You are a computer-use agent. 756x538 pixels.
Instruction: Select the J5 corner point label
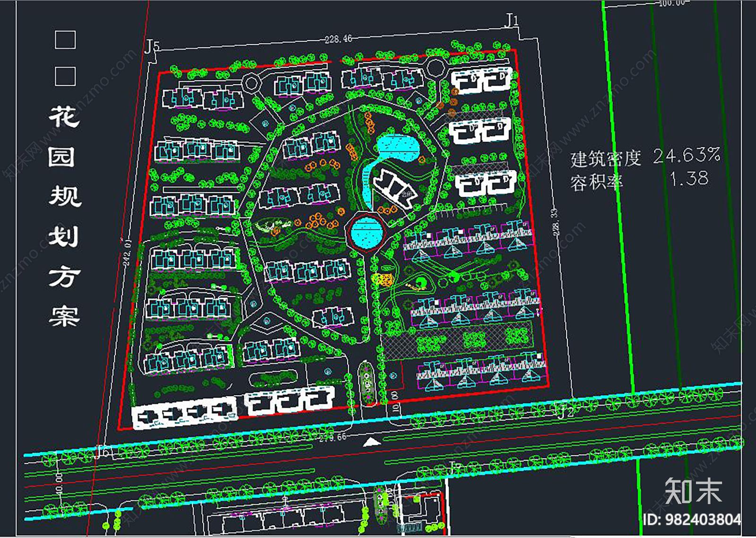(x=152, y=46)
